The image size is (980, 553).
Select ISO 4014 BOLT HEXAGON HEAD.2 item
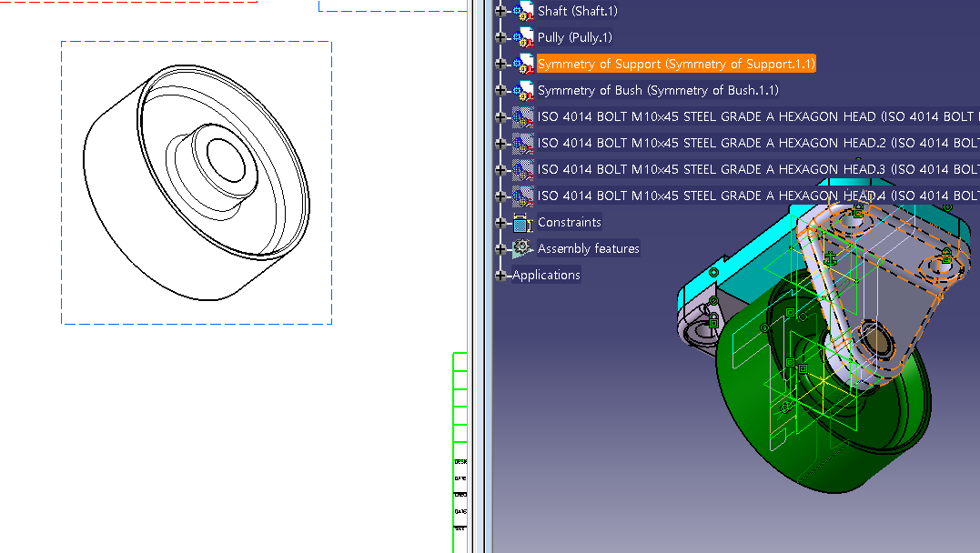[x=758, y=143]
